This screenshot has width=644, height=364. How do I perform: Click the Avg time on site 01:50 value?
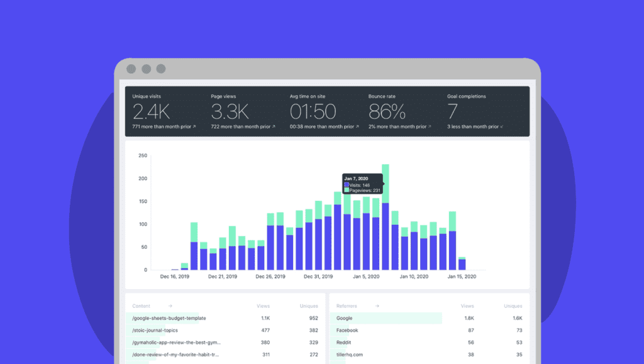[313, 111]
